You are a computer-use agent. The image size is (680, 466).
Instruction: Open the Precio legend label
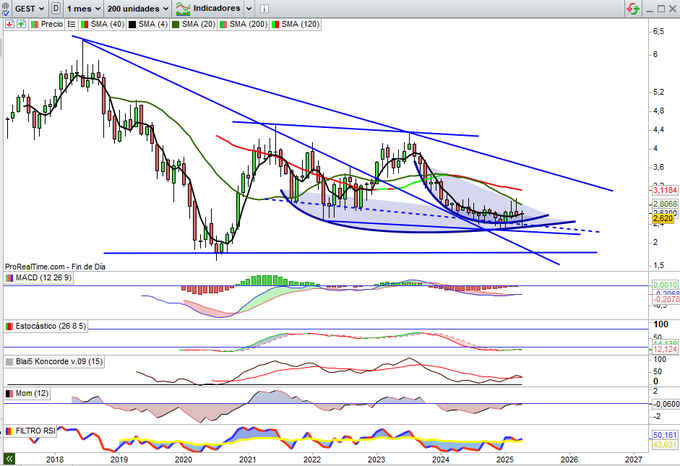tap(52, 24)
